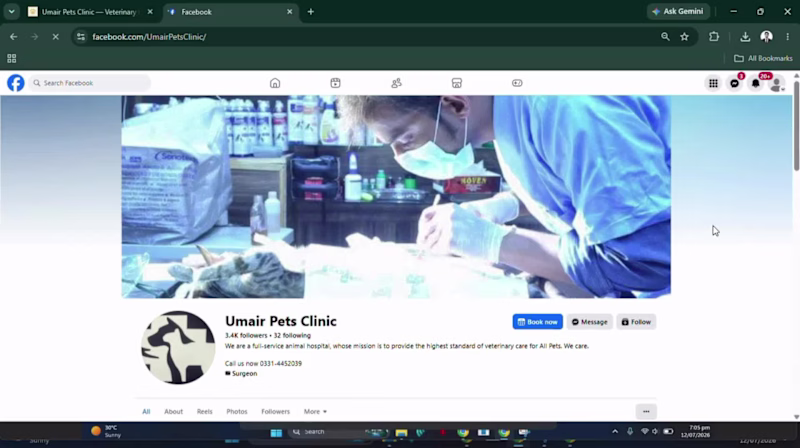Open Messenger chats icon
Viewport: 800px width, 448px height.
[x=735, y=83]
